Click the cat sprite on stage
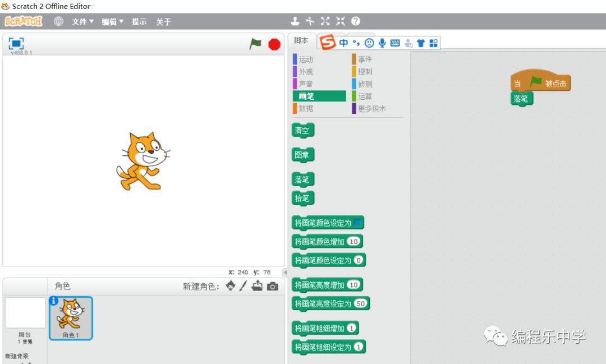This screenshot has height=364, width=606. (x=143, y=161)
